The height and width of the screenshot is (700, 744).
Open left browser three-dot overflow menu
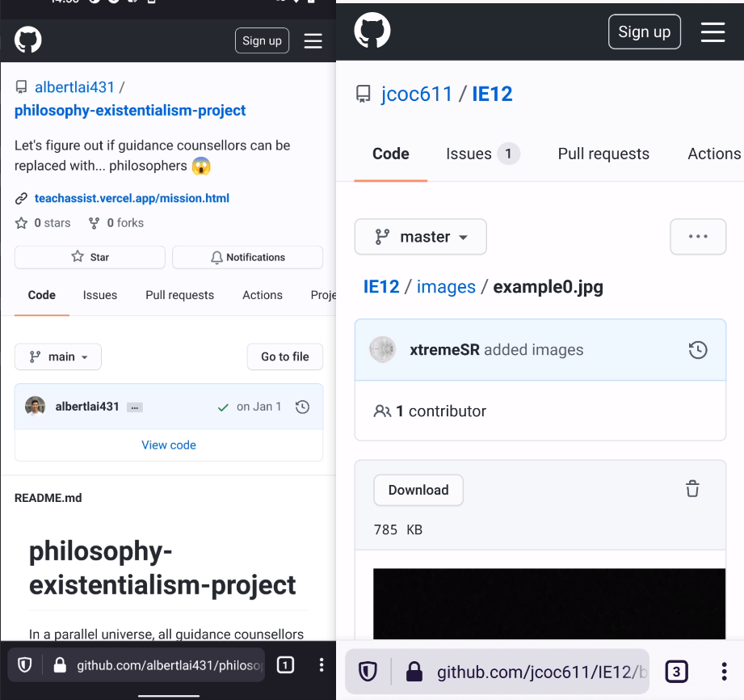point(322,665)
